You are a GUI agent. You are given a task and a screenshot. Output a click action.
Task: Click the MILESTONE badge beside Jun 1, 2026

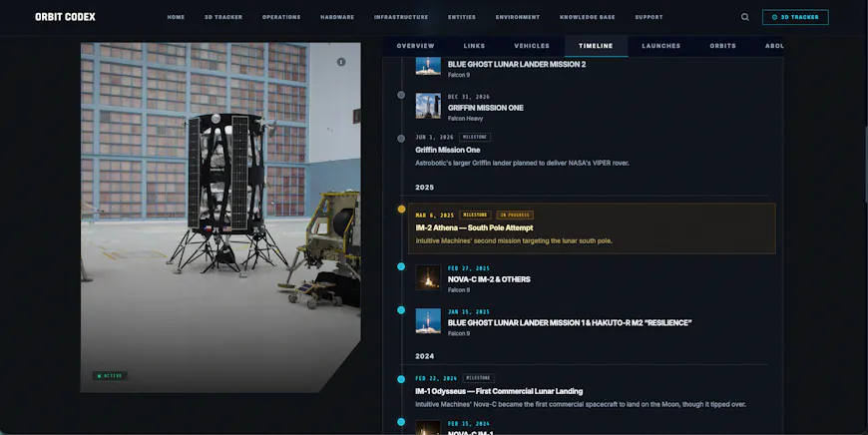475,137
